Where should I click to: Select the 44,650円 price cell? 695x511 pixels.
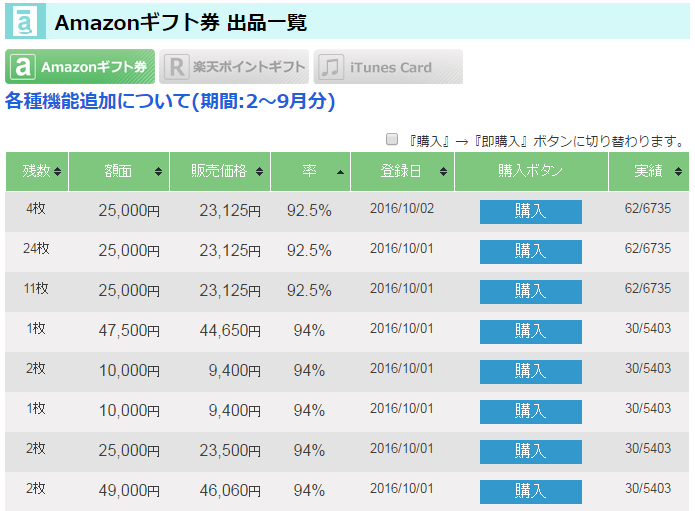tap(230, 331)
